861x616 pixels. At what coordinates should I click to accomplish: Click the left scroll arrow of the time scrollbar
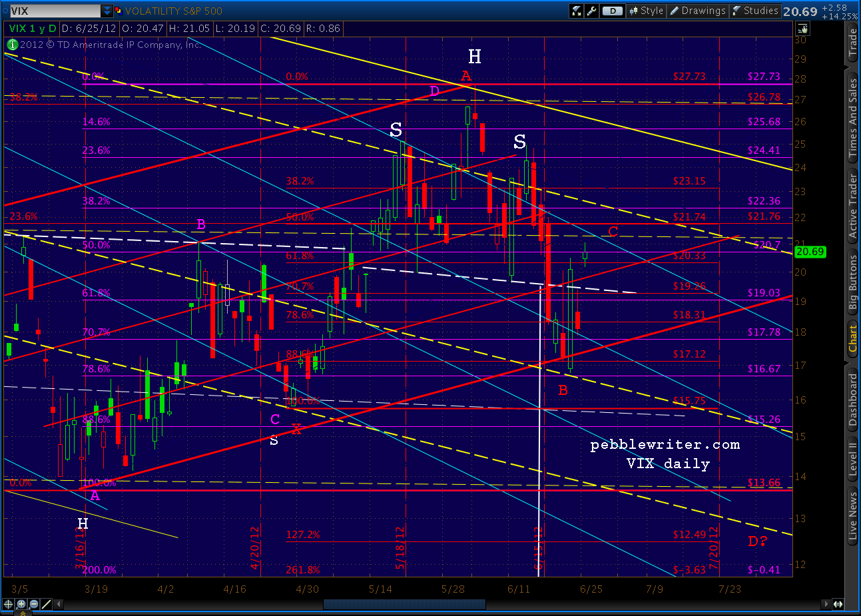point(59,604)
